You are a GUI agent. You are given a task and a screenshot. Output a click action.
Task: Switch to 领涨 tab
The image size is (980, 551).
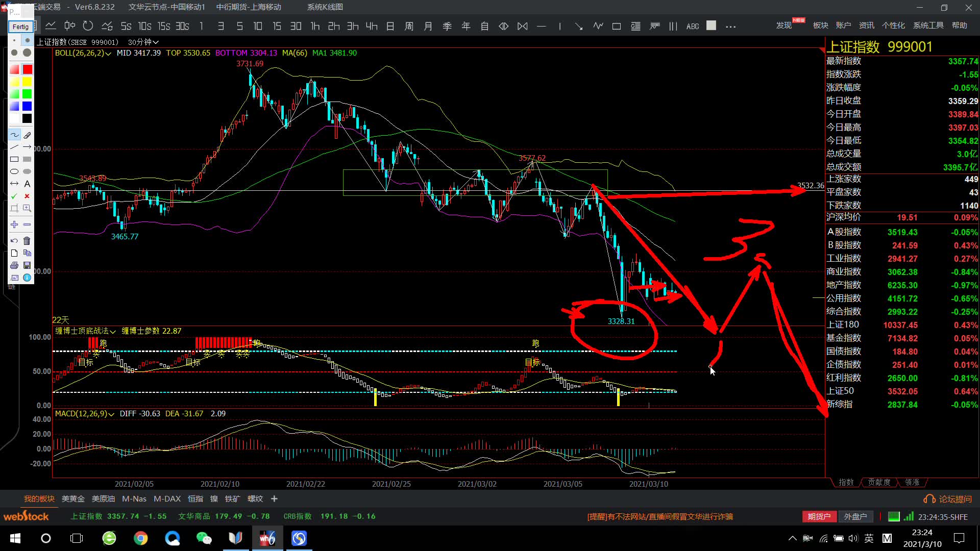click(x=912, y=483)
